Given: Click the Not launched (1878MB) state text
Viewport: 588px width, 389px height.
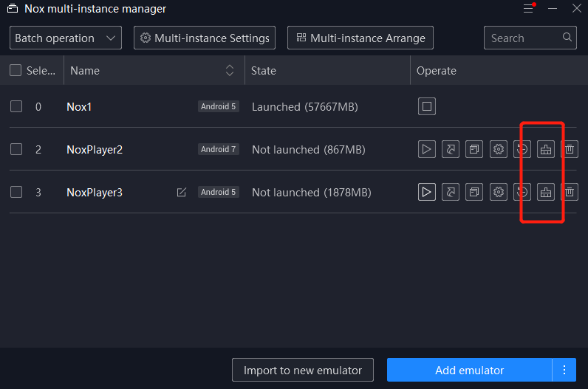Looking at the screenshot, I should click(312, 192).
